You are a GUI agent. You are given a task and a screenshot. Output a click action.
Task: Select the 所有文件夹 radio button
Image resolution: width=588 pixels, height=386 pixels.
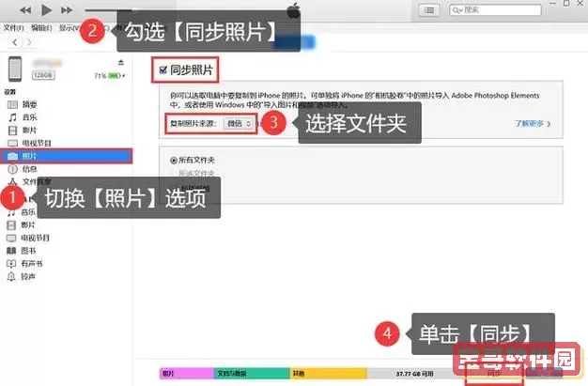pyautogui.click(x=173, y=161)
